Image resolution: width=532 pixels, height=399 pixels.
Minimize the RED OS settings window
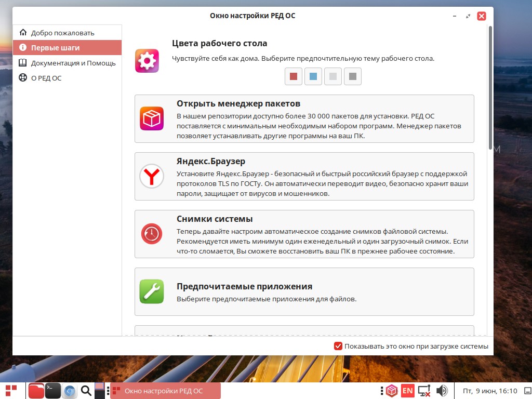click(454, 16)
